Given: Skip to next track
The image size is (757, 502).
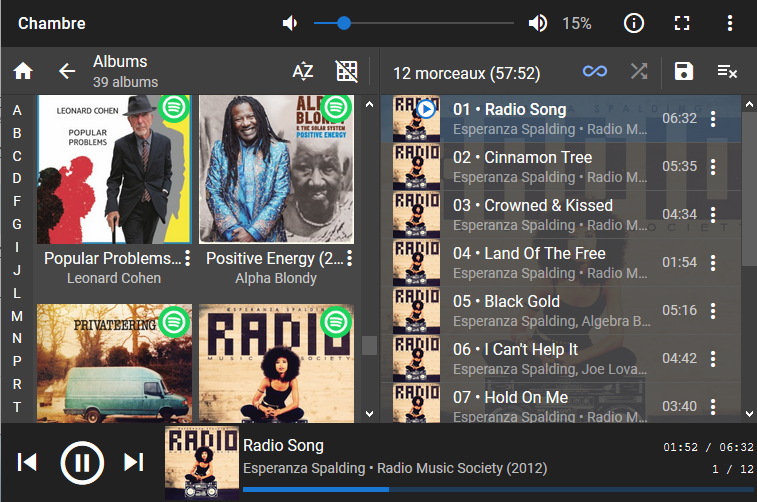Looking at the screenshot, I should 133,462.
